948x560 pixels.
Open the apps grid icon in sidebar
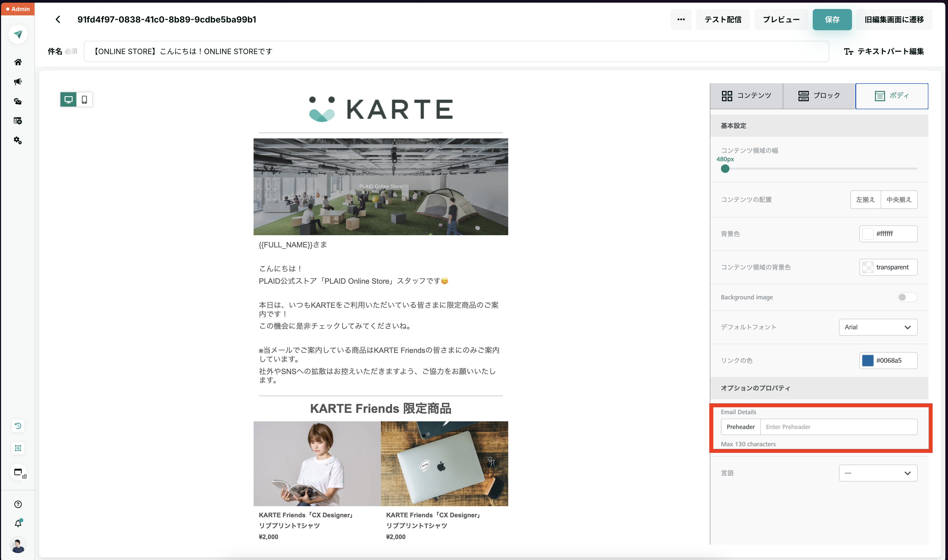pyautogui.click(x=18, y=448)
